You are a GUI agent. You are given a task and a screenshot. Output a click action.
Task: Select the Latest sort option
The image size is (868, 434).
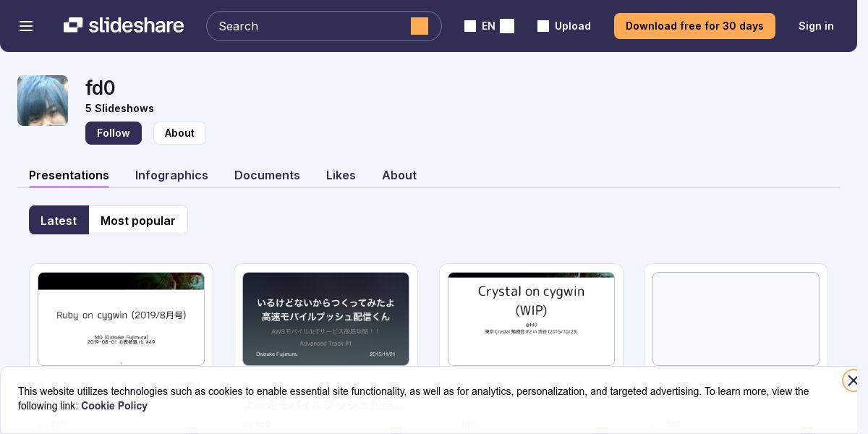[x=59, y=220]
